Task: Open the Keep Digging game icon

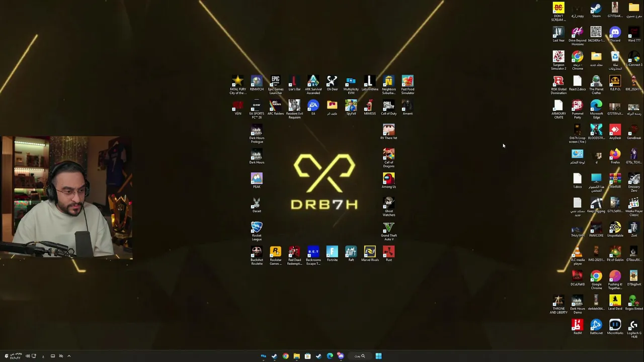Action: click(596, 205)
